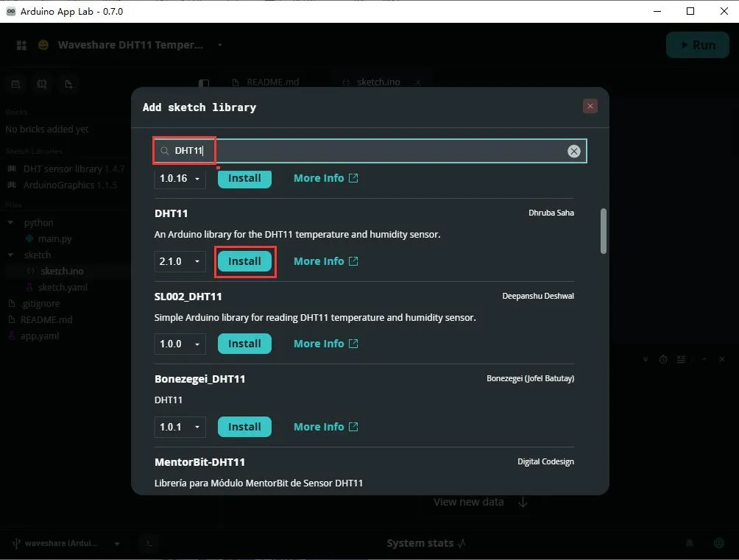This screenshot has height=560, width=739.
Task: Click the clear lines icon in console toolbar
Action: pos(681,359)
